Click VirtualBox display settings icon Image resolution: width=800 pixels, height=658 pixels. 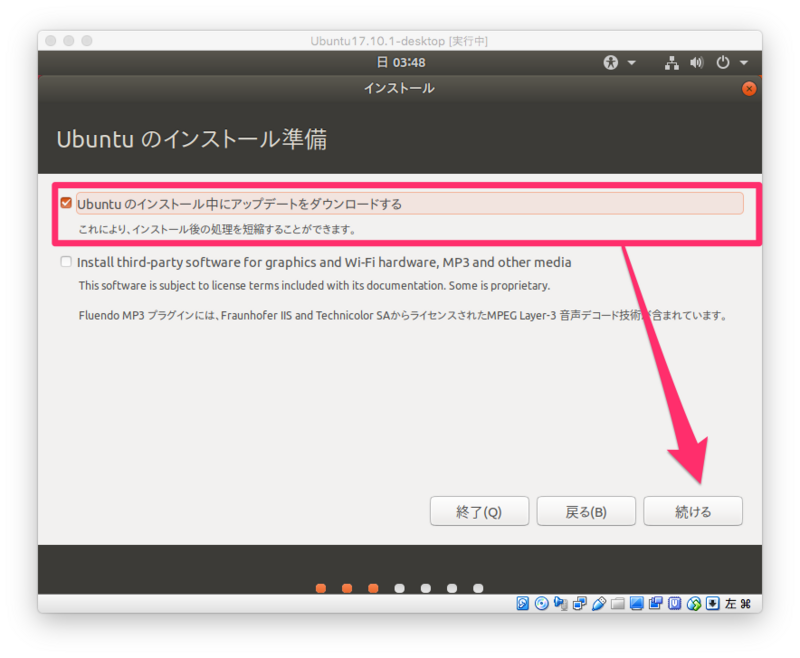(x=637, y=603)
